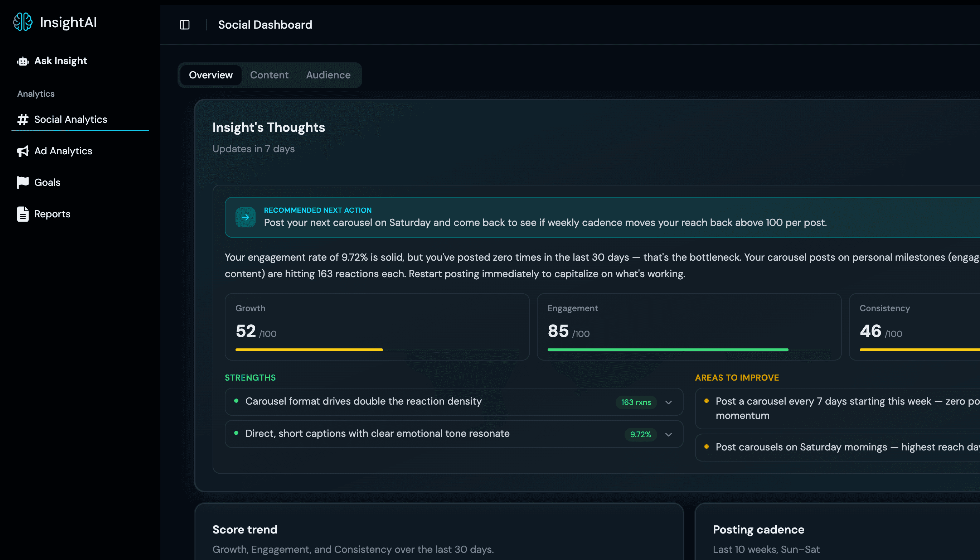The width and height of the screenshot is (980, 560).
Task: Click the 'Carousel format drives double' text
Action: (363, 401)
